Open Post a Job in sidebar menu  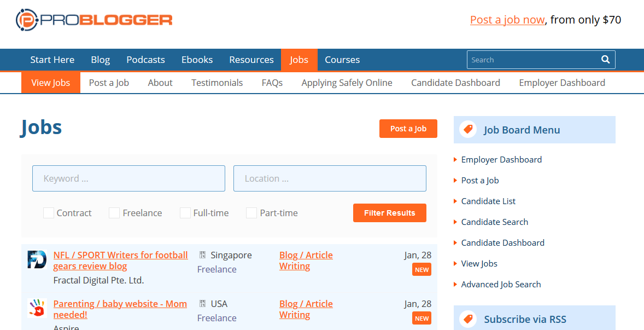click(479, 181)
